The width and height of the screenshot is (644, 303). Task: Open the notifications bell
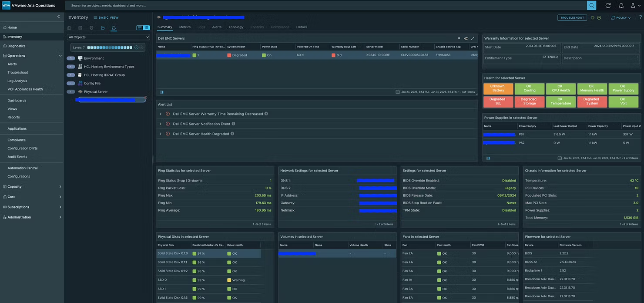click(621, 5)
